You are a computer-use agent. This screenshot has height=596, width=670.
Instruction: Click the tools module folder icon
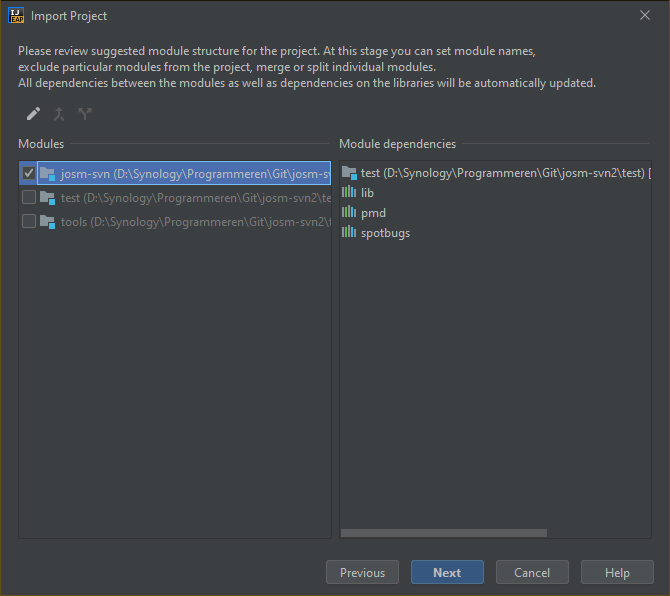point(48,221)
